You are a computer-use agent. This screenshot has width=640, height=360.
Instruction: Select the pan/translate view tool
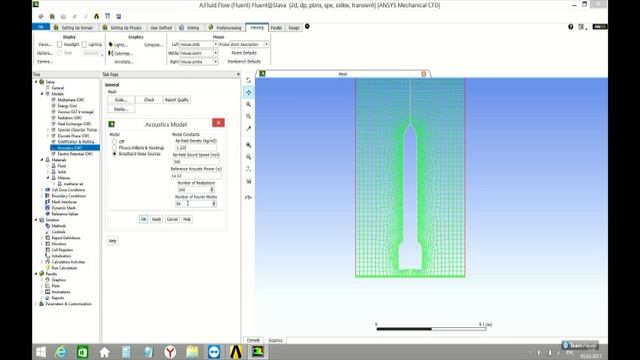pos(249,93)
